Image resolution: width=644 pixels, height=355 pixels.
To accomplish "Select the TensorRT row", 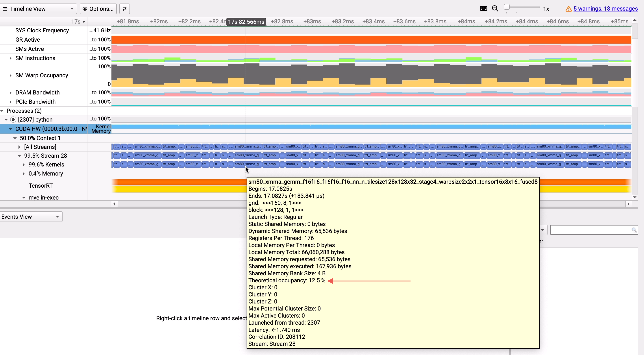I will [41, 186].
